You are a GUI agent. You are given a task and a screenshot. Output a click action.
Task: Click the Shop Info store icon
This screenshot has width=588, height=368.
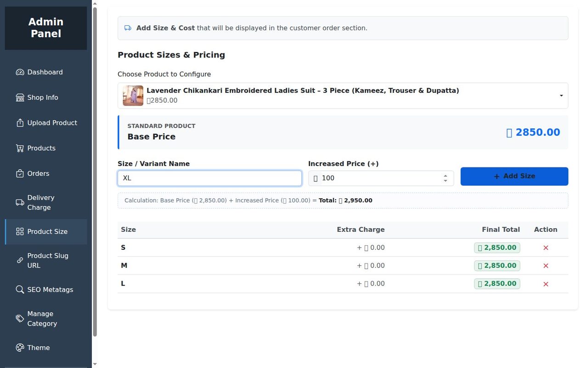20,98
